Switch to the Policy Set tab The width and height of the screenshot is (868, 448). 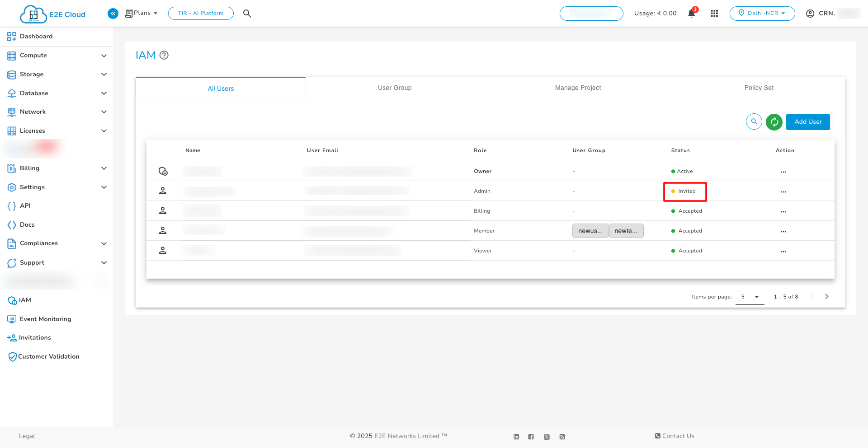(x=759, y=88)
